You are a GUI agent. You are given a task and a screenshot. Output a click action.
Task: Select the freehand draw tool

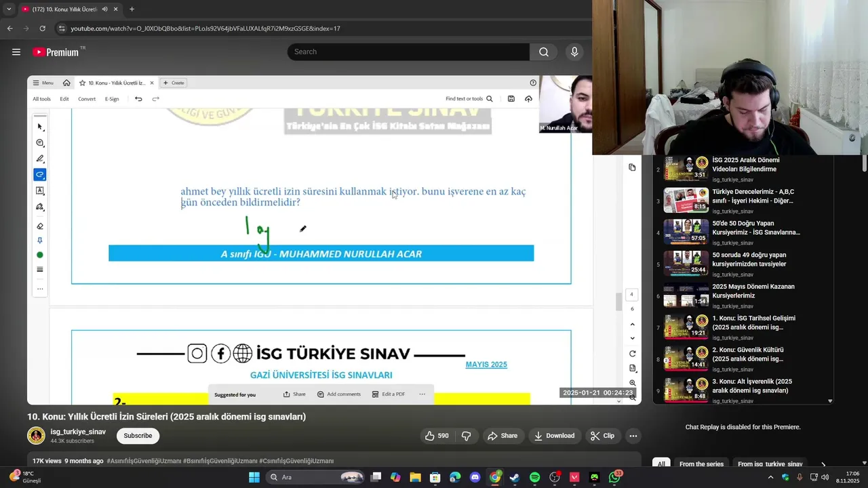(40, 175)
